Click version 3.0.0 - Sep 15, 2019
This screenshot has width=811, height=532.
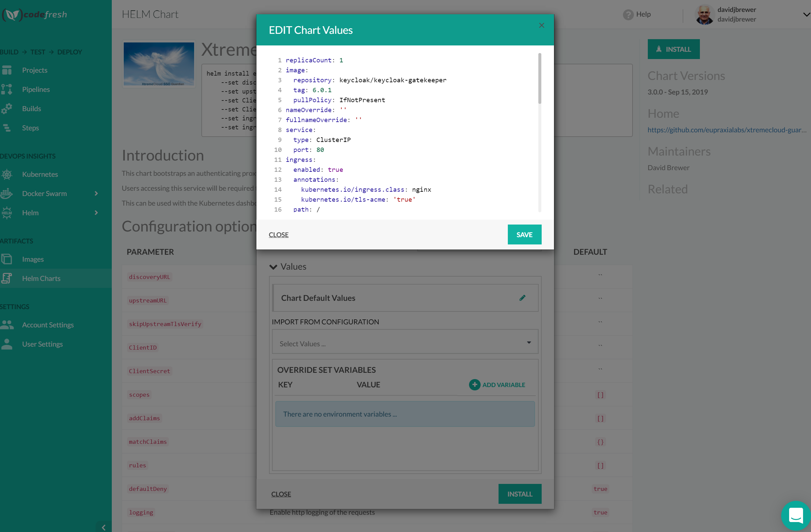pos(677,92)
